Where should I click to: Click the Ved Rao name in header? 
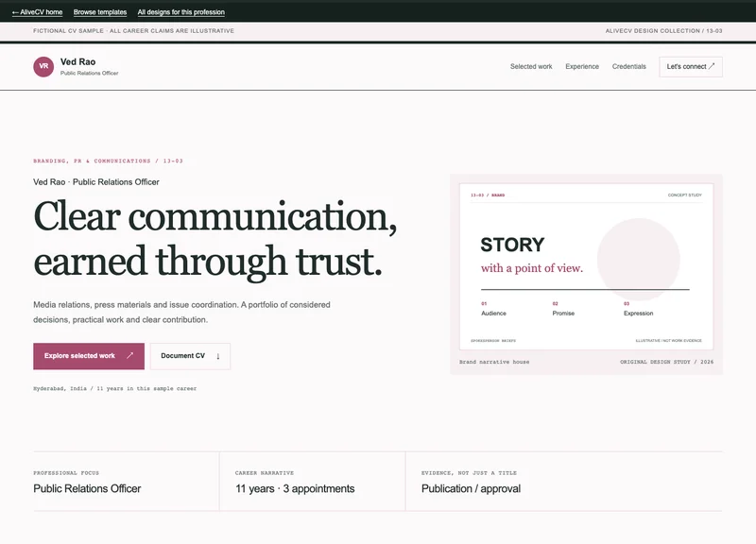pos(77,61)
